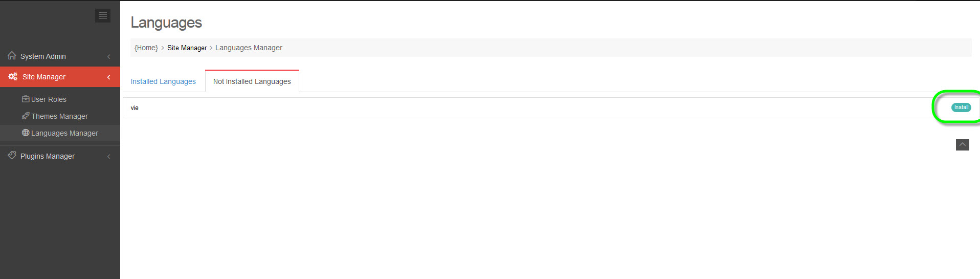Go to {Home} in the breadcrumb
The image size is (980, 279).
146,48
